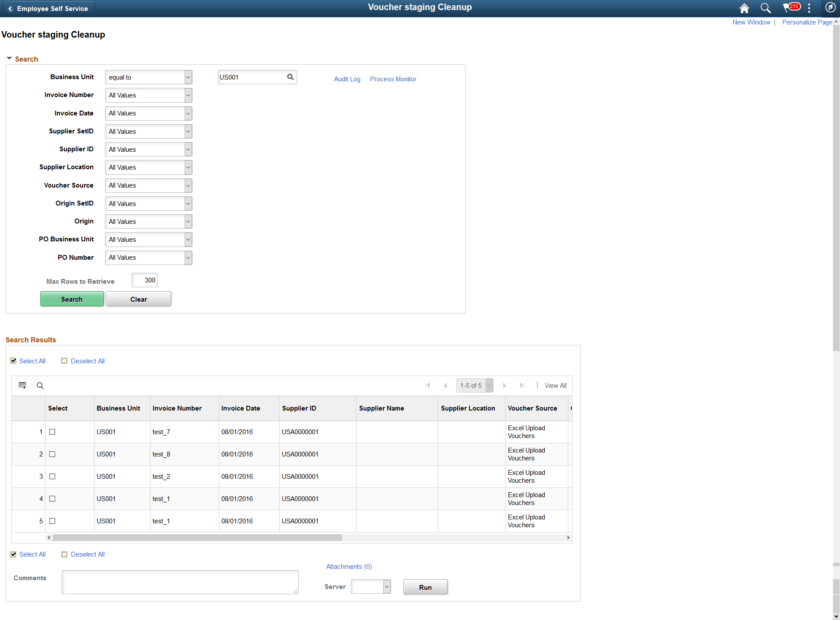Open the Attachments (0) link
This screenshot has height=620, width=840.
click(349, 566)
